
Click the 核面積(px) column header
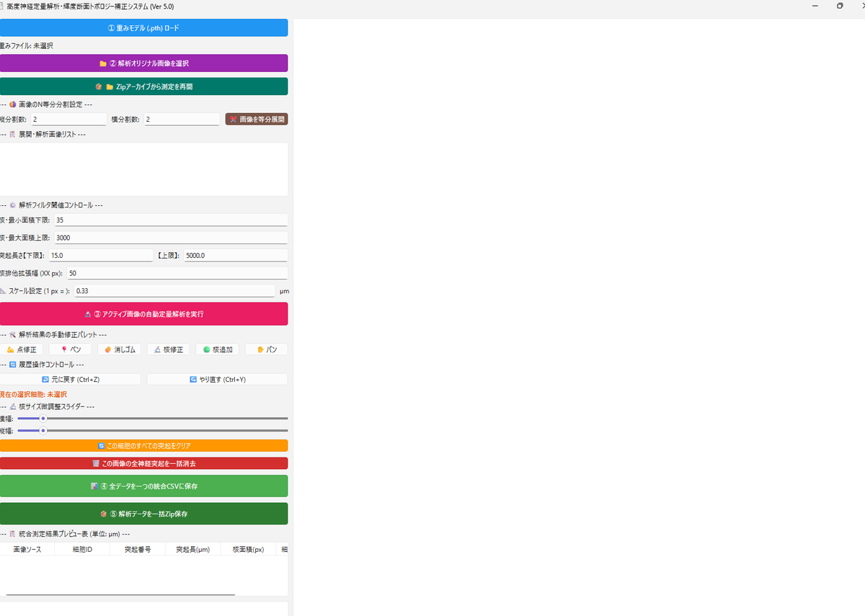point(248,549)
